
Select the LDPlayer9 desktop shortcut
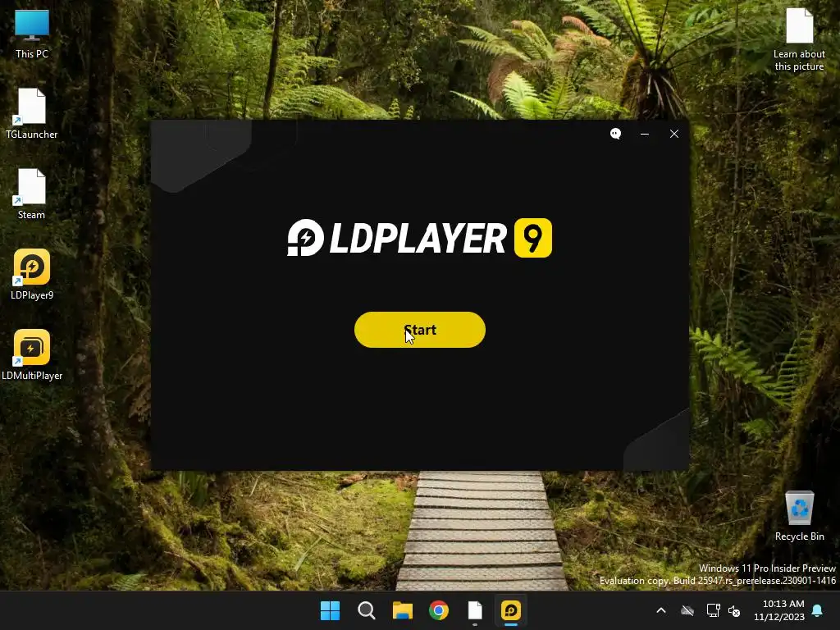(32, 275)
